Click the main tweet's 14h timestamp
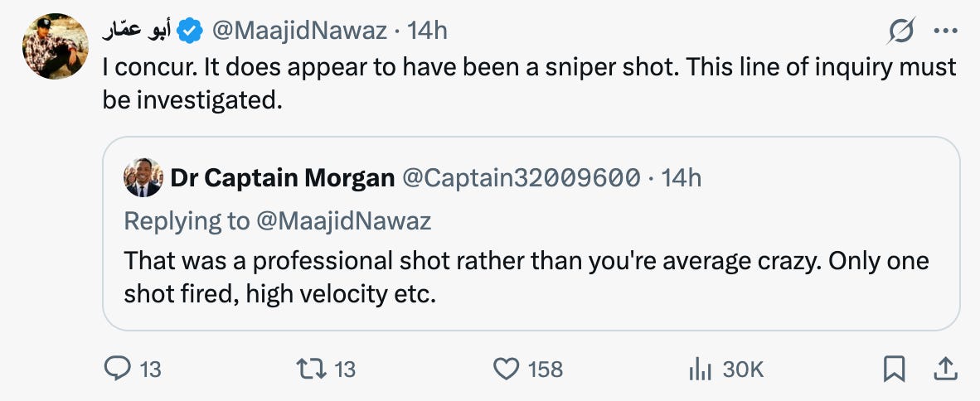Screen dimensions: 980x401 pos(428,31)
